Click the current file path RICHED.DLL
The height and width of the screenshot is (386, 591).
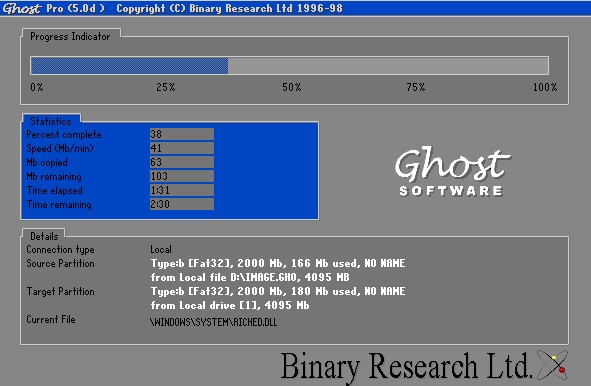pyautogui.click(x=213, y=322)
